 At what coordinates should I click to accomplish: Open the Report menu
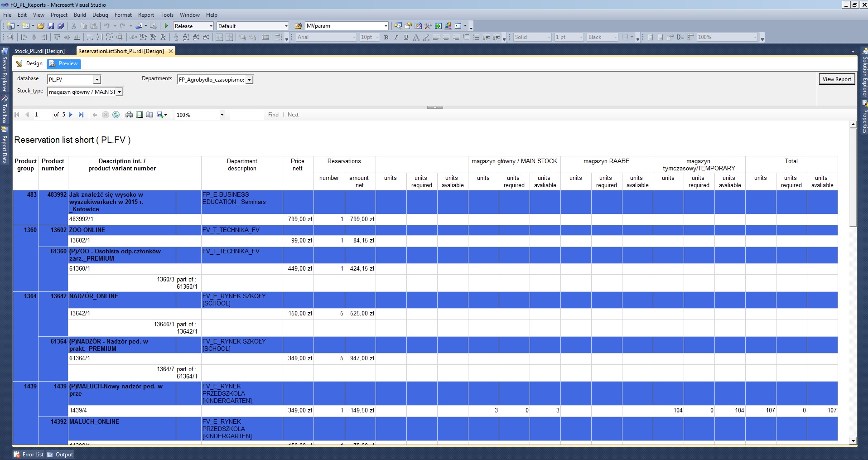click(146, 15)
